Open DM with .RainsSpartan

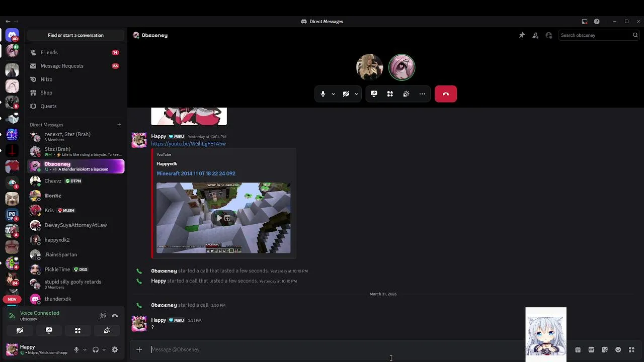(x=75, y=254)
